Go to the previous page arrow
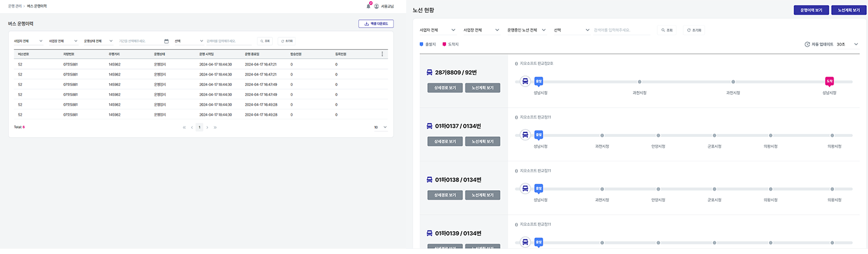 click(191, 127)
